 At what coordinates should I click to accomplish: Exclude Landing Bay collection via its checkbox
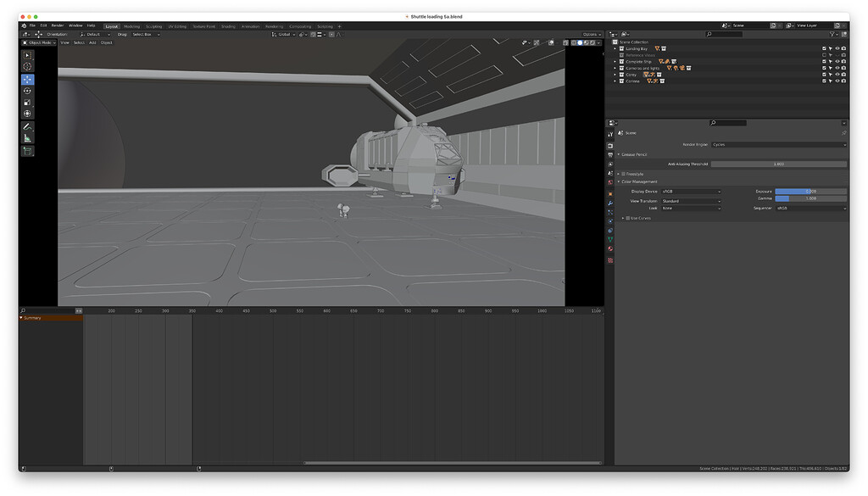tap(824, 48)
